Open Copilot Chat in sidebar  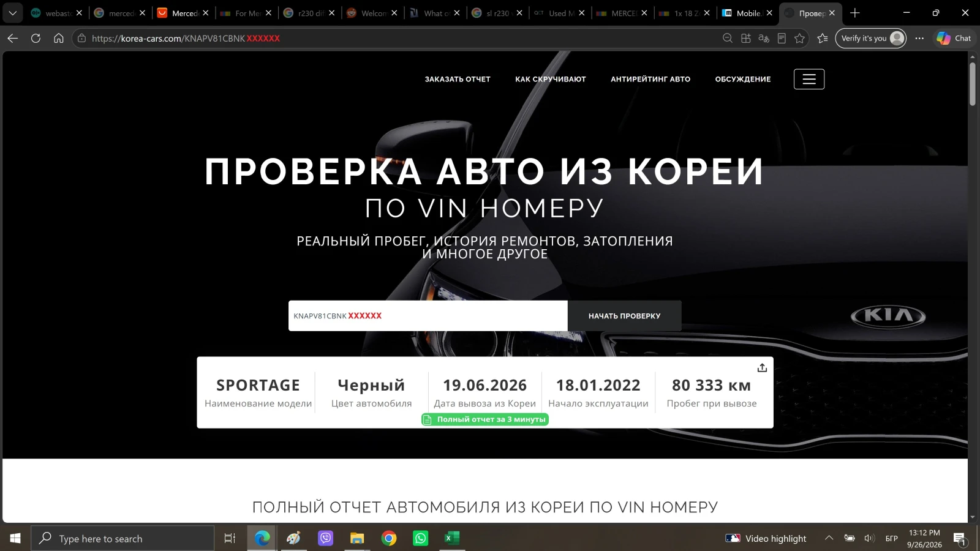coord(954,38)
